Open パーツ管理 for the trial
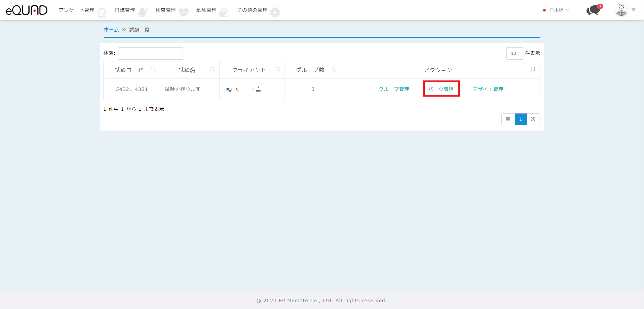644x309 pixels. [441, 89]
